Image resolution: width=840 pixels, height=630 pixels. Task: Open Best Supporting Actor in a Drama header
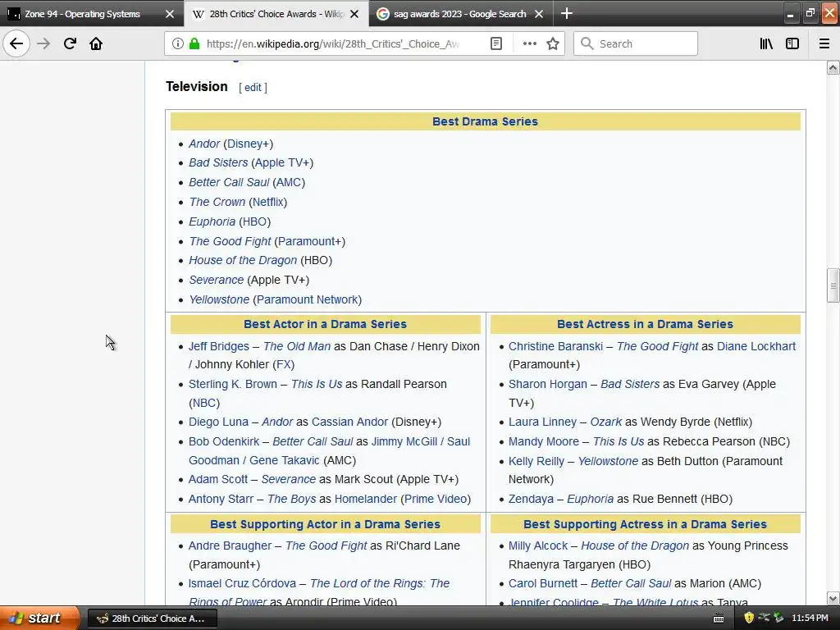pyautogui.click(x=325, y=524)
